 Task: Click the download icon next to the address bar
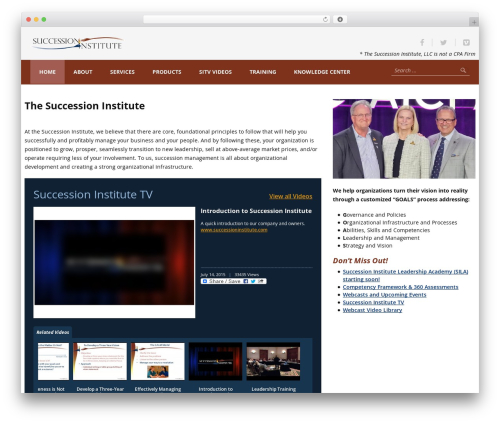coord(340,19)
